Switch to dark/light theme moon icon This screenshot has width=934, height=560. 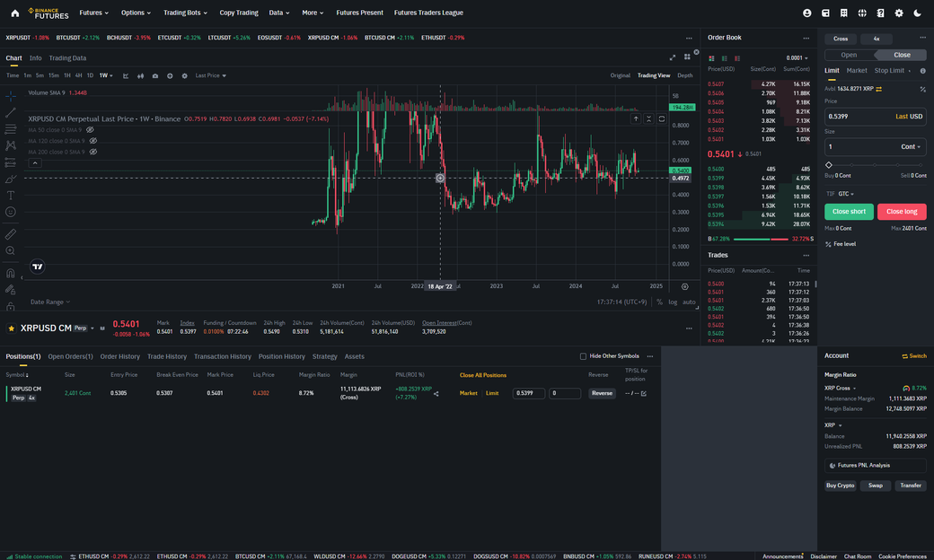pyautogui.click(x=917, y=13)
